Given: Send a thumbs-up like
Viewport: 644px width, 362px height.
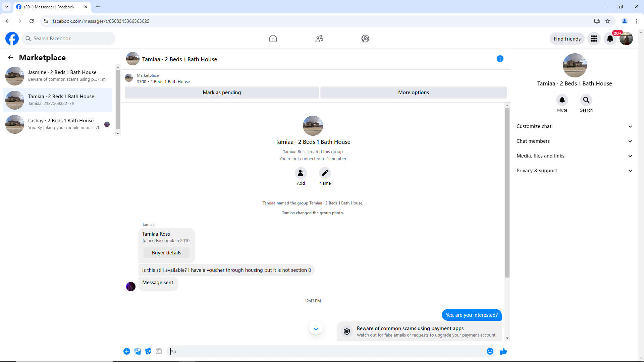Looking at the screenshot, I should coord(503,351).
